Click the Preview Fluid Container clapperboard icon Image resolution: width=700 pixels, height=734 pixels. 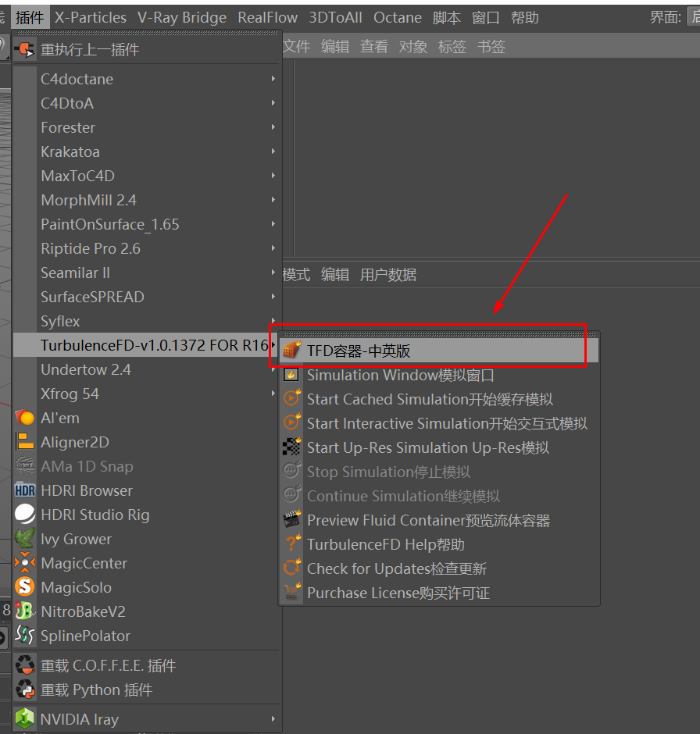291,519
